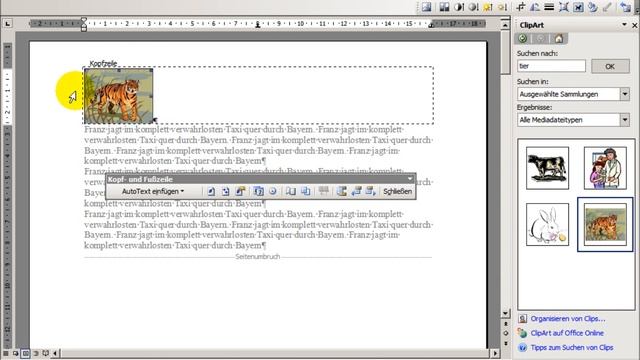640x360 pixels.
Task: Click the Rotate Left 90° icon
Action: tap(535, 7)
